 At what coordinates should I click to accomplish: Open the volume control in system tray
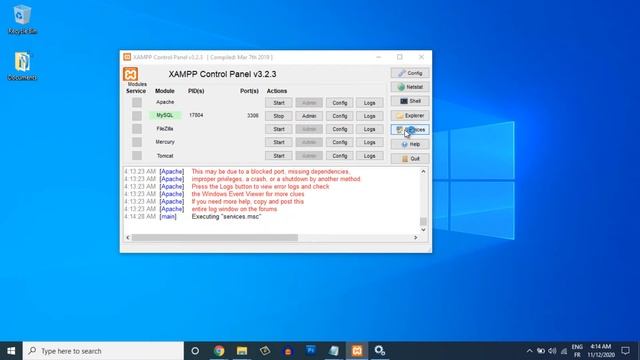click(x=552, y=351)
